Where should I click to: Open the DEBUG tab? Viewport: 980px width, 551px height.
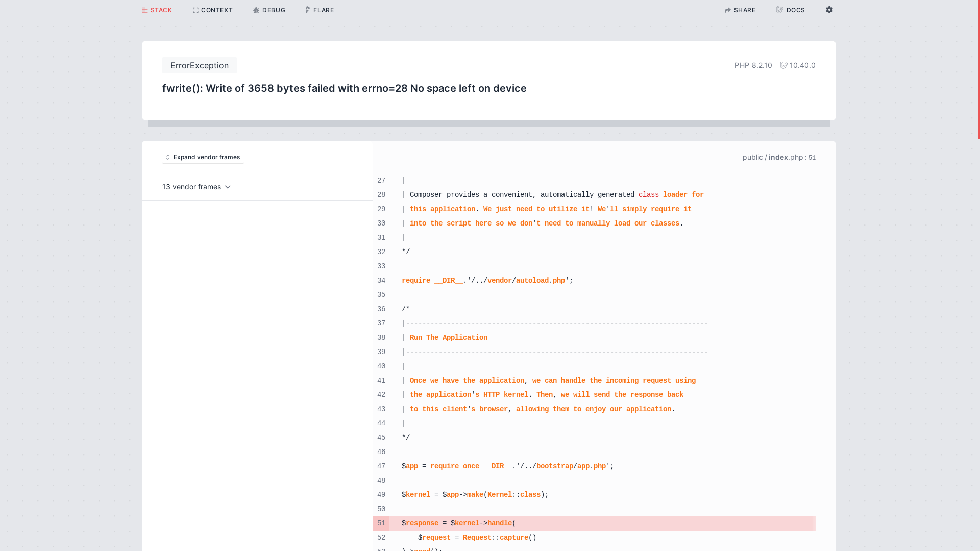[x=269, y=10]
